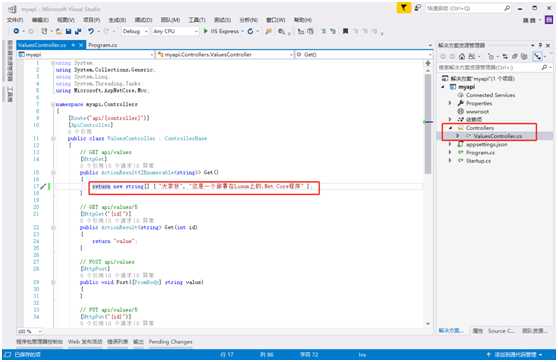Expand the appsettings.json node in Solution Explorer
Viewport: 558px width, 362px height.
coord(450,144)
